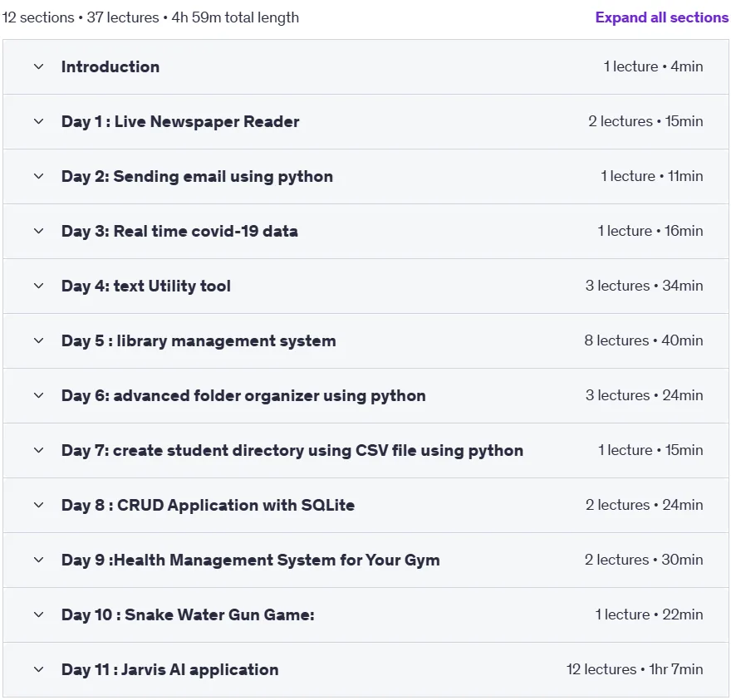Expand Day 11 Jarvis AI chevron
The image size is (731, 700).
39,669
